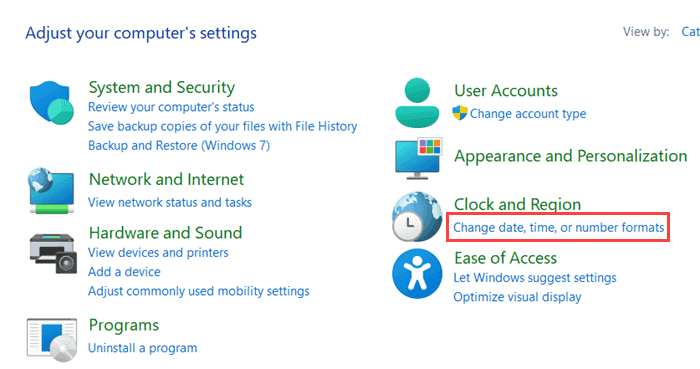Click the Hardware and Sound printer icon
700x369 pixels.
click(x=53, y=253)
